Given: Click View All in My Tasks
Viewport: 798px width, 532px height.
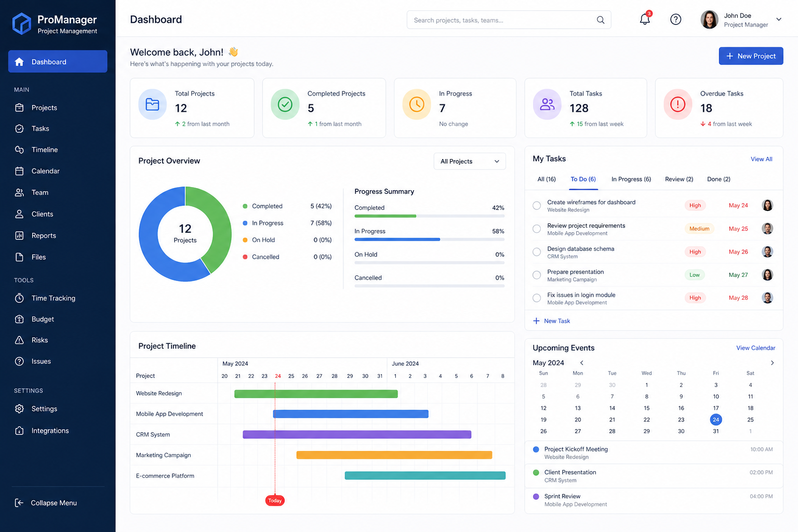Looking at the screenshot, I should (761, 159).
